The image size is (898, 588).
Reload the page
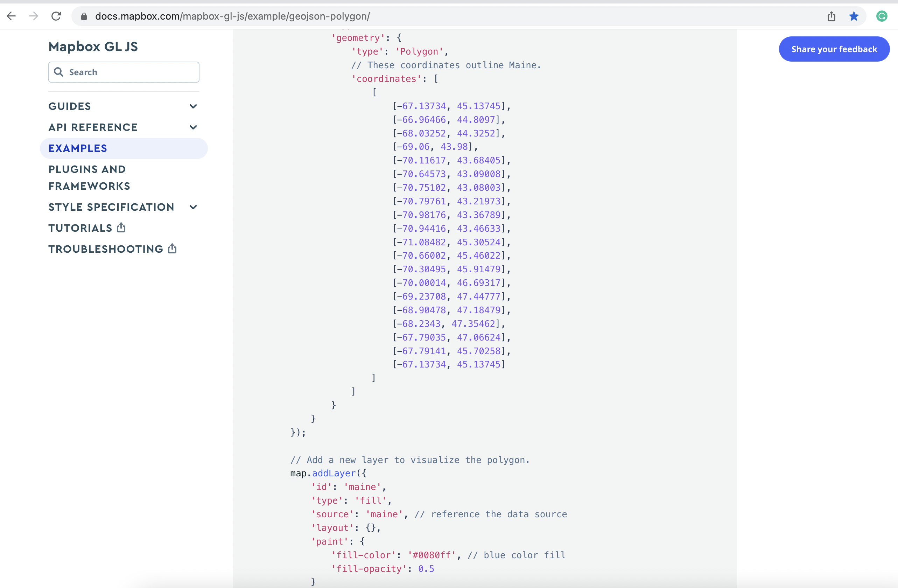[56, 16]
